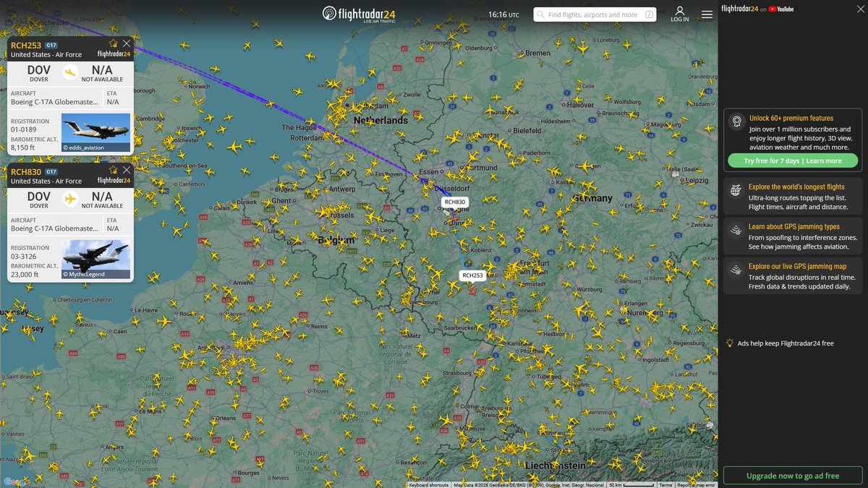Click the Flightradar24 logo in top bar
Image resolution: width=868 pixels, height=488 pixels.
[358, 14]
